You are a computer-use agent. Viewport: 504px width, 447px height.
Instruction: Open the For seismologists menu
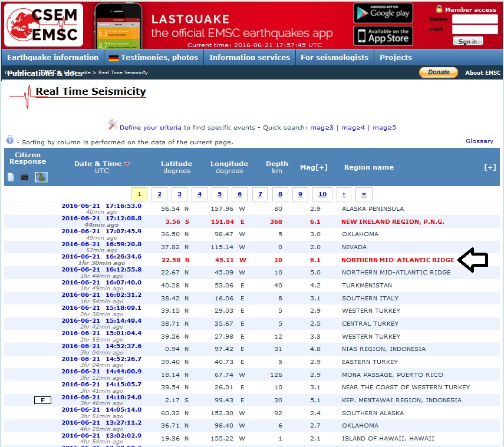point(334,58)
